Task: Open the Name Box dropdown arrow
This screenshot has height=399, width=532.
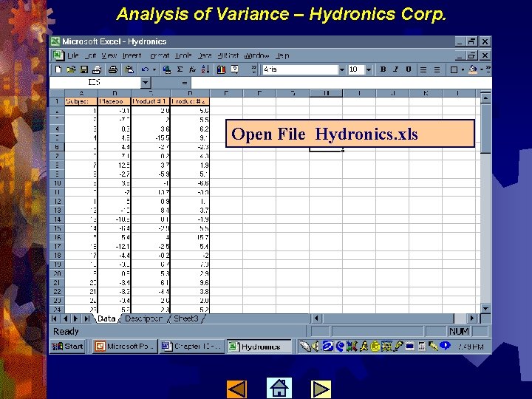Action: [146, 83]
